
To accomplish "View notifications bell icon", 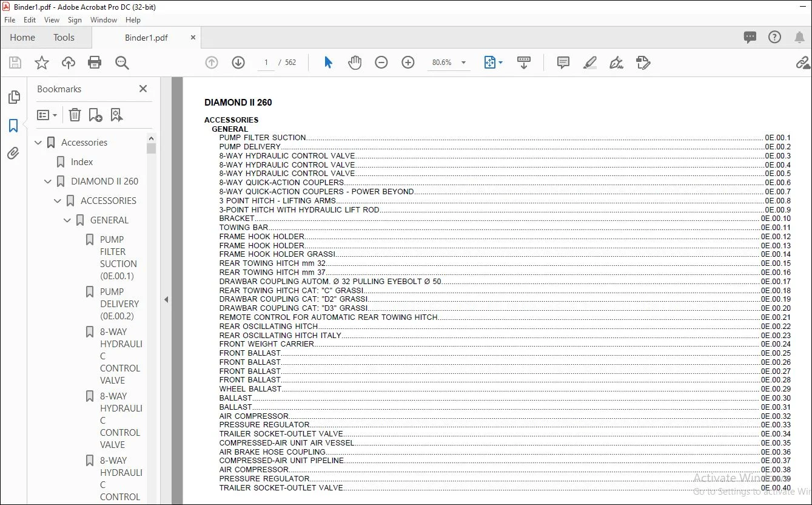I will pos(800,37).
